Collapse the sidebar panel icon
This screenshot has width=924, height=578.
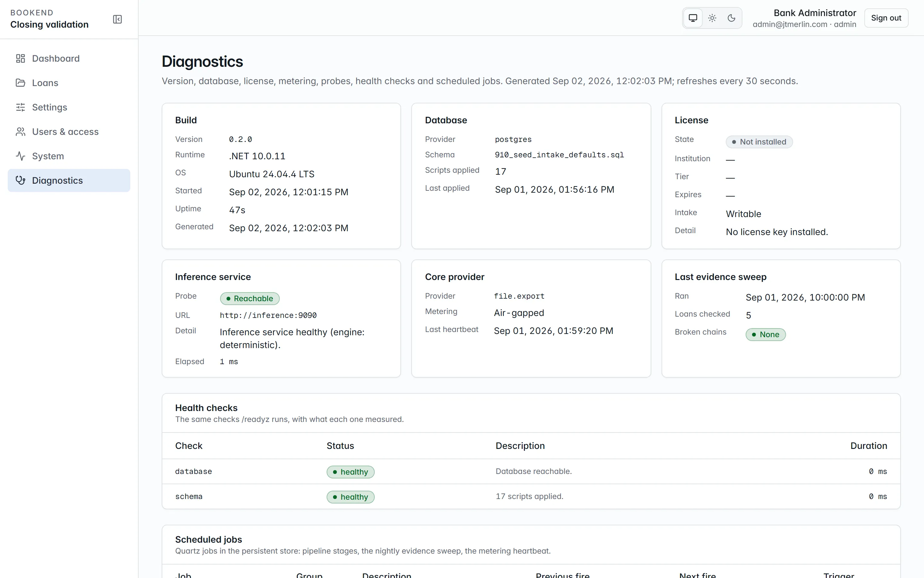117,19
